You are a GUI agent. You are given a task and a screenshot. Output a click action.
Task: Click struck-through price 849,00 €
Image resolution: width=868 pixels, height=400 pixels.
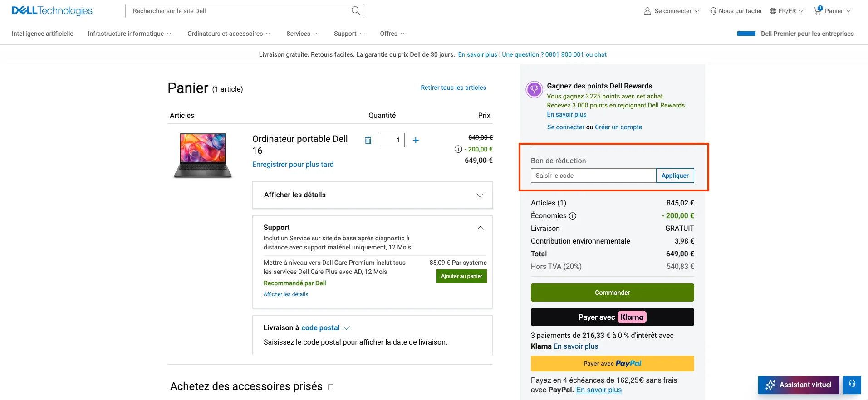481,137
